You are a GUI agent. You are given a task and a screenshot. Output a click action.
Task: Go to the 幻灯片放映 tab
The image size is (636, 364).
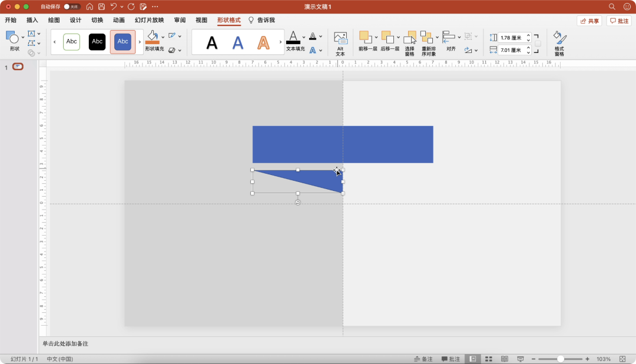click(149, 20)
